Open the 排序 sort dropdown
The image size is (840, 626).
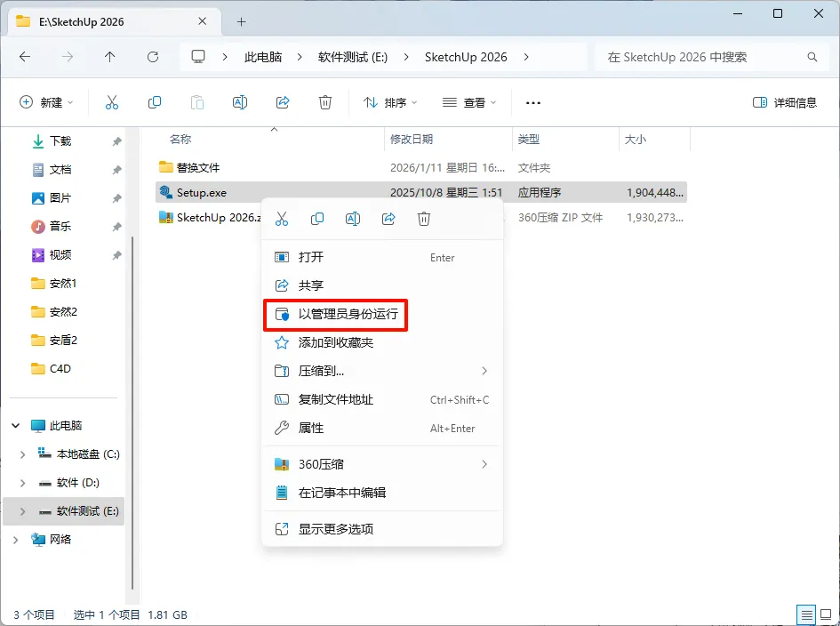pyautogui.click(x=390, y=102)
